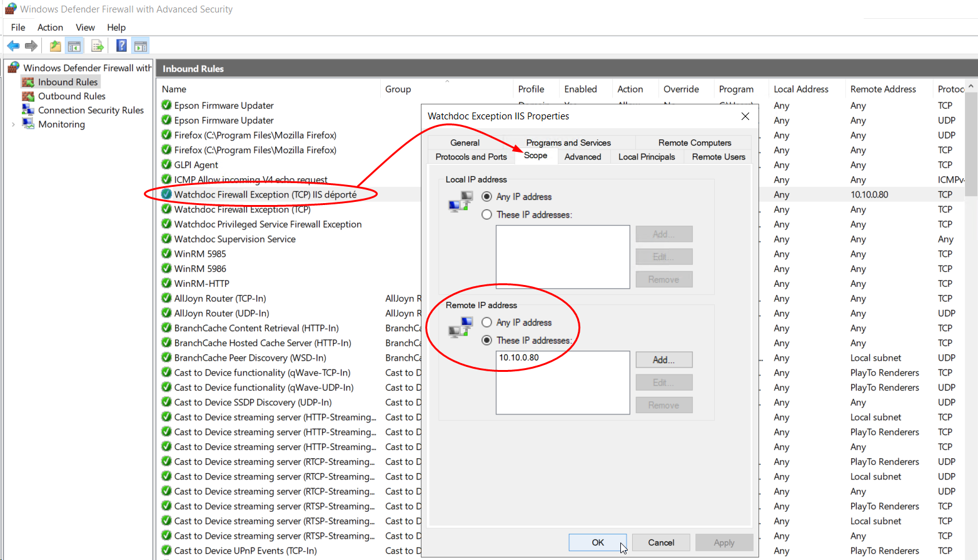The image size is (978, 560).
Task: Select Remote 'Any IP address' radio button
Action: [x=486, y=322]
